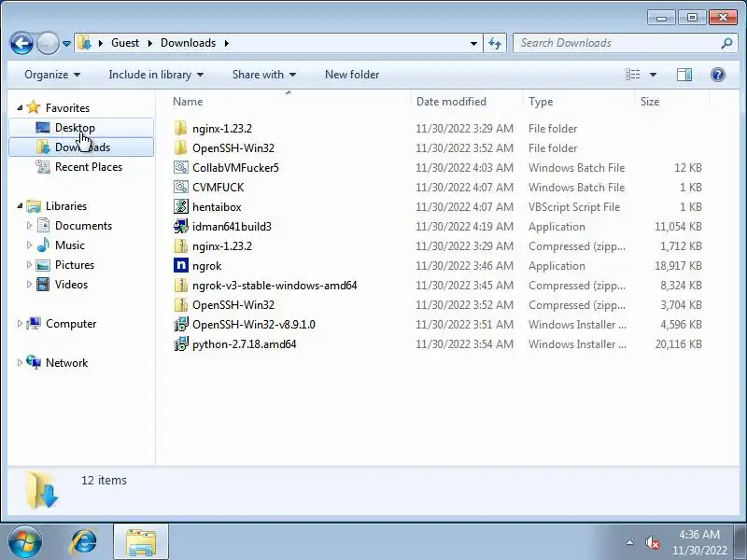
Task: Expand the Music library node
Action: tap(29, 245)
